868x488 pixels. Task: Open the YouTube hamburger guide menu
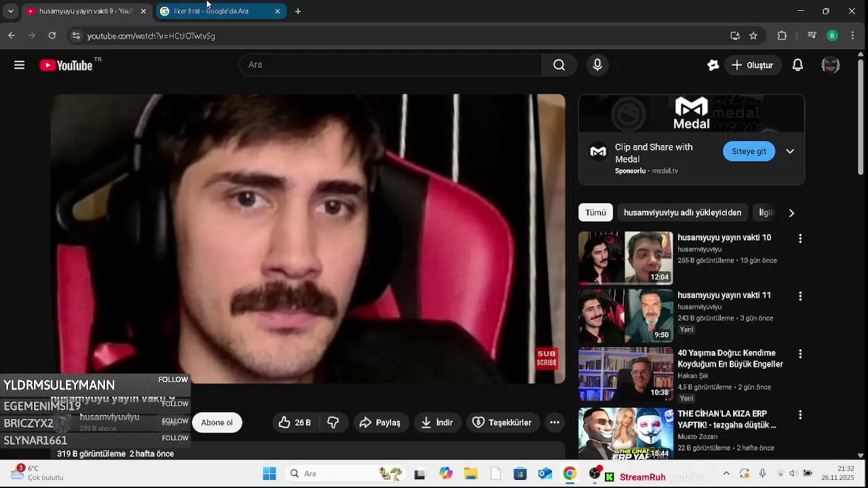tap(19, 65)
